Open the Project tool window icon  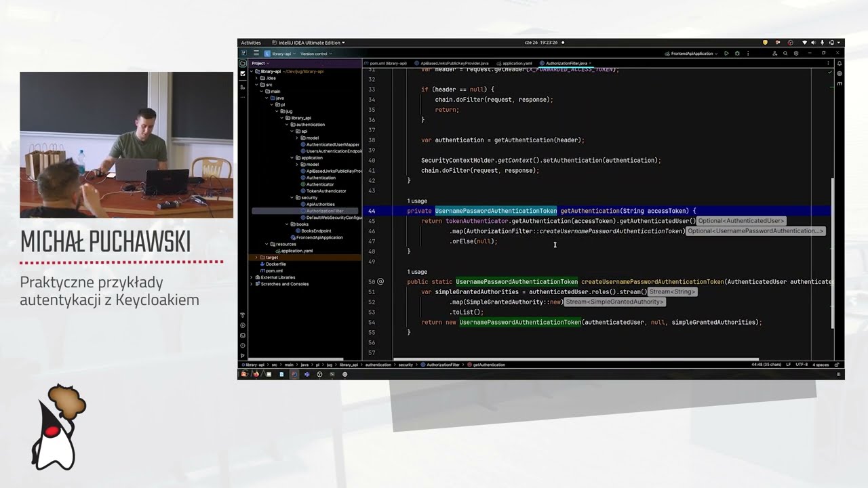[x=243, y=63]
